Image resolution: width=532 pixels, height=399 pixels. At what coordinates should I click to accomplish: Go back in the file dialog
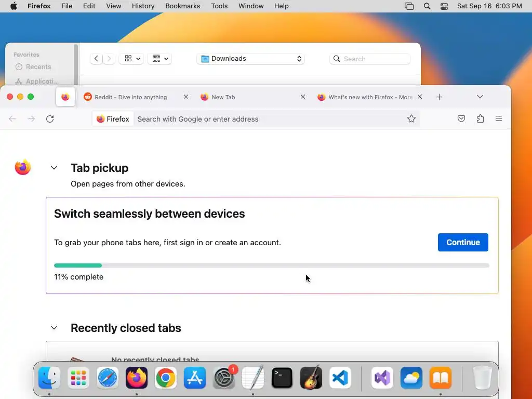pos(96,59)
